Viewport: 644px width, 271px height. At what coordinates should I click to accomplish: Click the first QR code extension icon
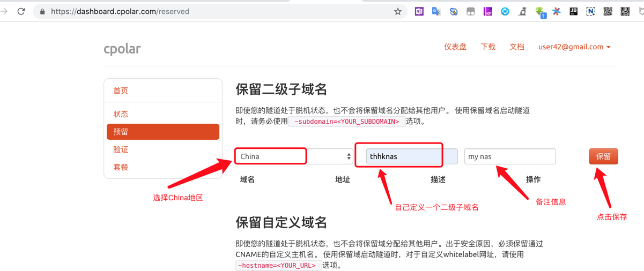click(608, 11)
